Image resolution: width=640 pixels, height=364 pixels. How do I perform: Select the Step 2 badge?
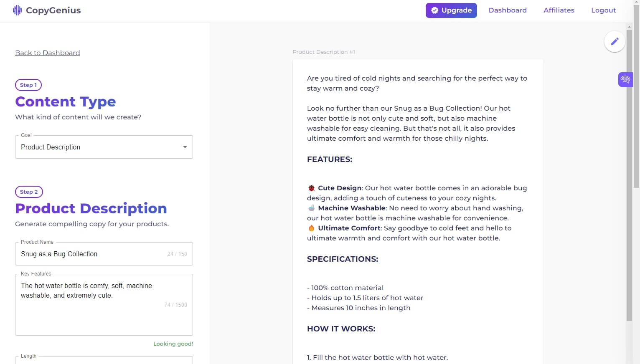[x=29, y=192]
